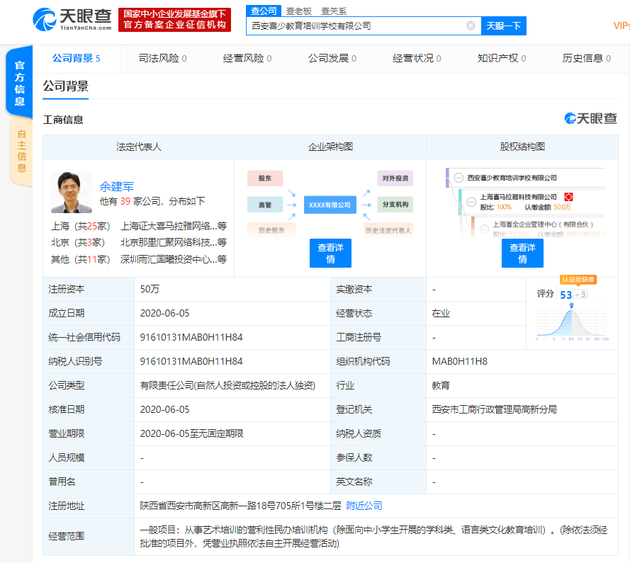Click the red icon in the equity structure chart

click(569, 197)
